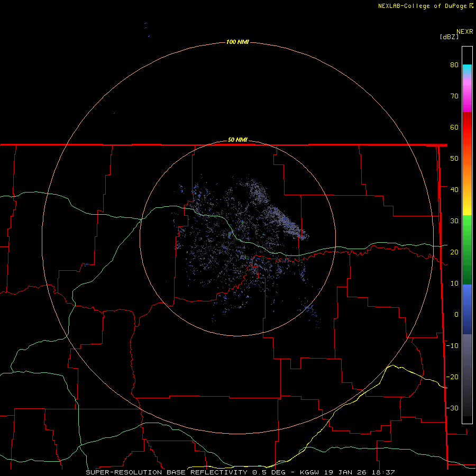The image size is (476, 476).
Task: Click the 100 NMI range ring label
Action: pyautogui.click(x=237, y=42)
